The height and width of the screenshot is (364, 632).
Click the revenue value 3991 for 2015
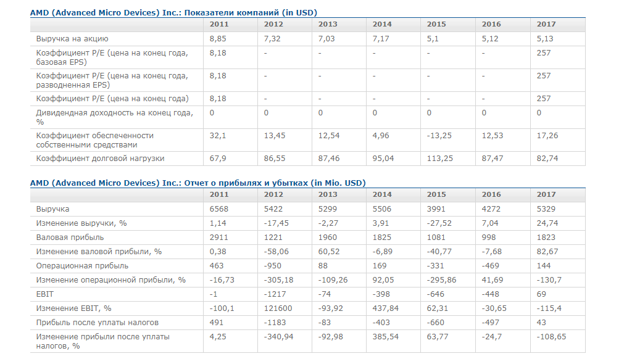tap(436, 209)
